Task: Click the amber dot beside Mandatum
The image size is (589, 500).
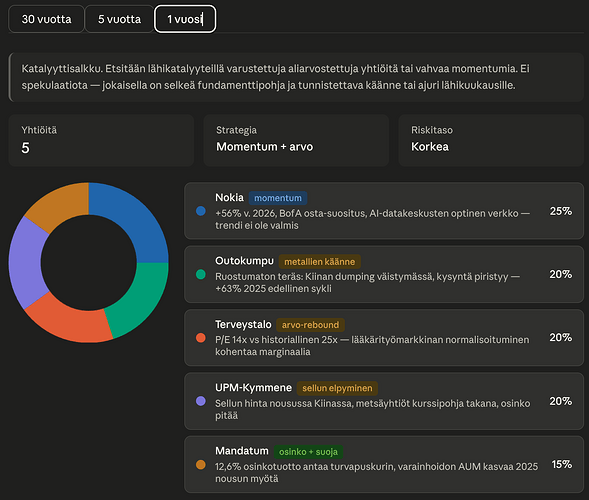Action: [x=201, y=464]
